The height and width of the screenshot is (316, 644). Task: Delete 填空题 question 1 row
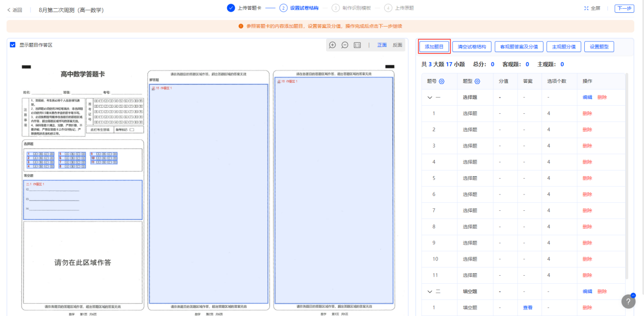(x=587, y=308)
